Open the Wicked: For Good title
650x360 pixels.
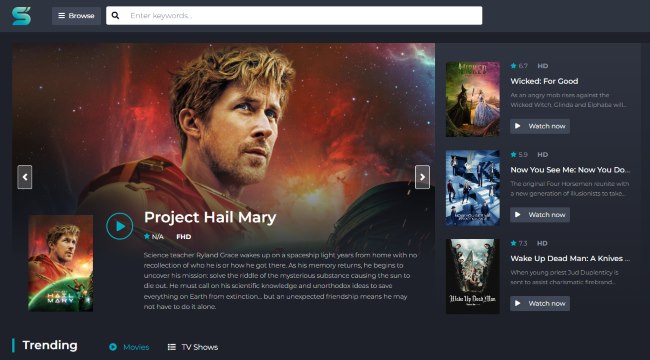(544, 81)
